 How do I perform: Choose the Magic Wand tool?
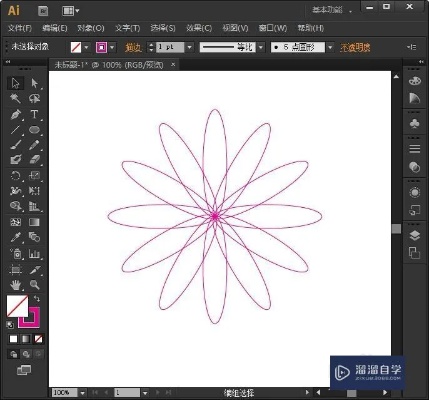click(x=15, y=98)
